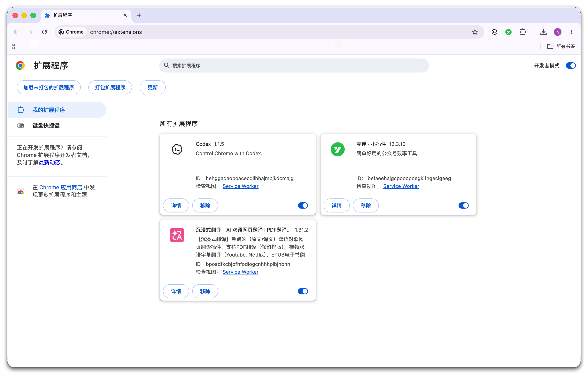Click the Chrome Web Store rainbow icon
The height and width of the screenshot is (377, 588).
pyautogui.click(x=20, y=191)
